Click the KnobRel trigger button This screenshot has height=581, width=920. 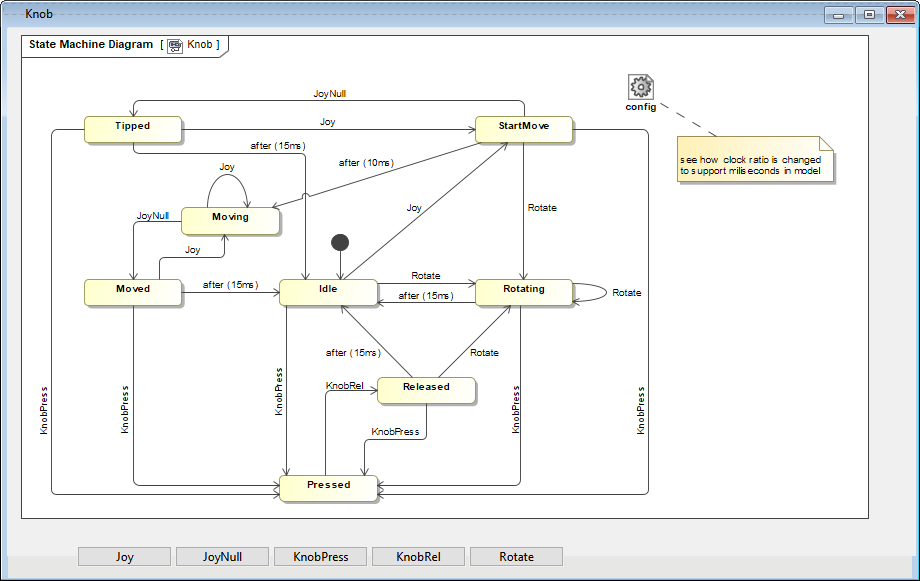(x=418, y=557)
